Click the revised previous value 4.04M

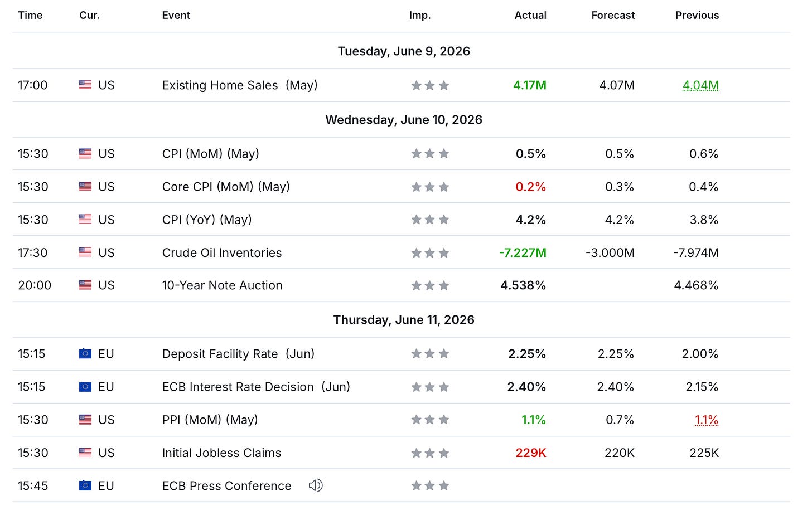(x=700, y=85)
